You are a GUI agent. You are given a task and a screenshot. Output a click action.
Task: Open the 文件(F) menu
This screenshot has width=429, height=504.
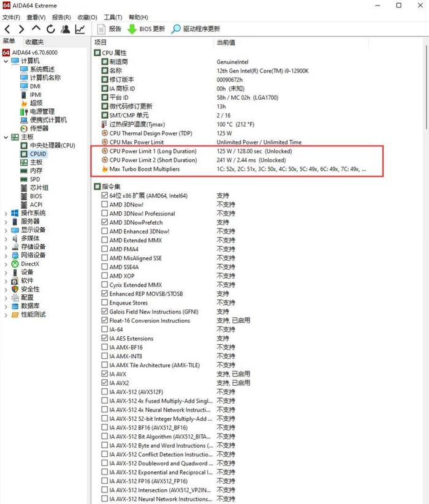[11, 17]
